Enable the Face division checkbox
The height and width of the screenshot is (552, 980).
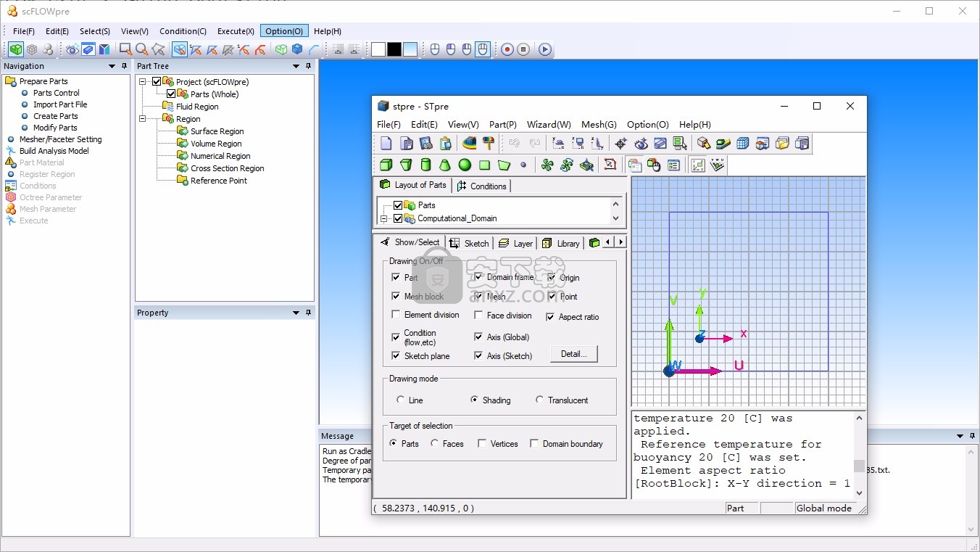point(478,315)
